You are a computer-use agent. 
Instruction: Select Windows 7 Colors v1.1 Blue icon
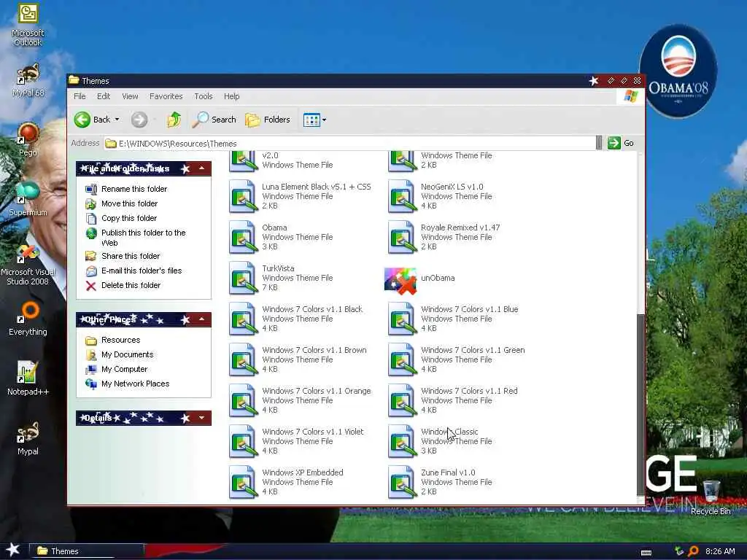point(403,319)
